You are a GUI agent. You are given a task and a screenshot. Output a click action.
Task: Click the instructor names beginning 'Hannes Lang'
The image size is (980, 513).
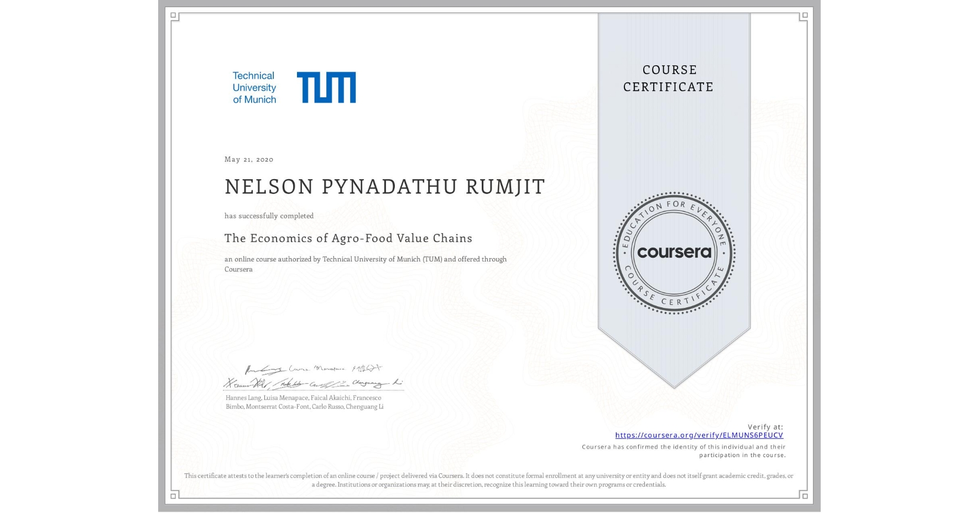point(304,402)
